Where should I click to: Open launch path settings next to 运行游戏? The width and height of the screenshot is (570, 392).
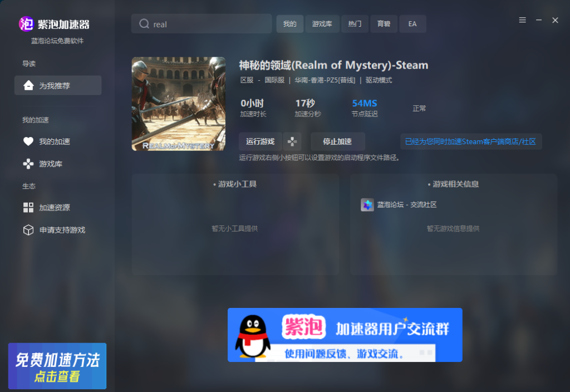pos(292,141)
